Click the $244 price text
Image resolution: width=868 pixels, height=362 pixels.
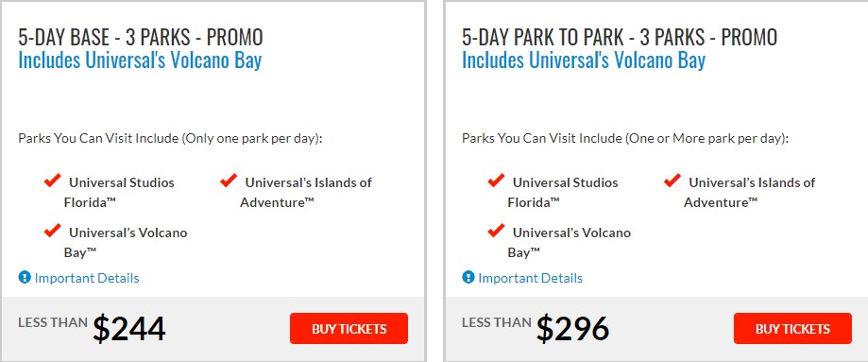(x=129, y=329)
